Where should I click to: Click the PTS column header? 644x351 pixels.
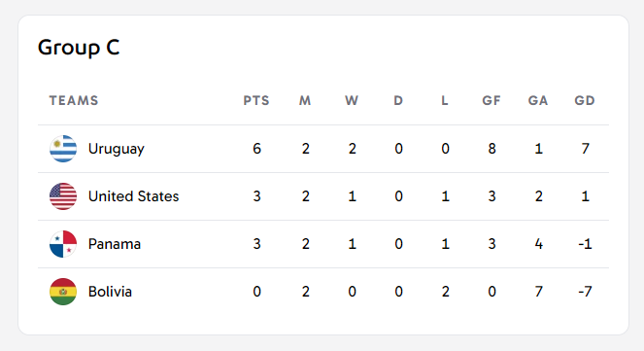click(256, 101)
